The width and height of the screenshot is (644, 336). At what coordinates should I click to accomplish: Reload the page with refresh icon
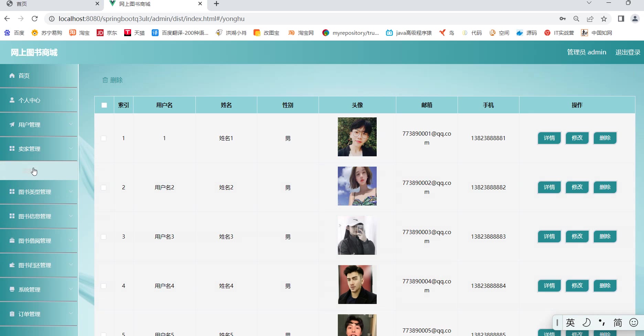[34, 19]
